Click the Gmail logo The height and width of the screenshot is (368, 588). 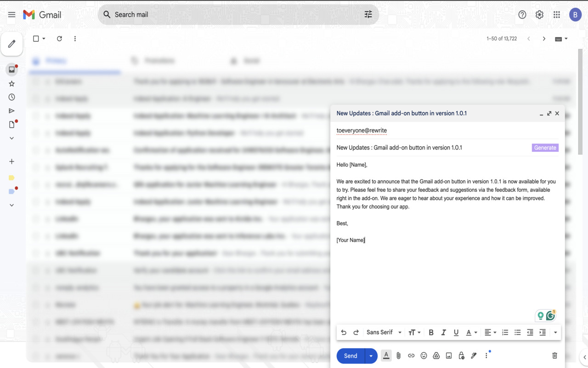[x=42, y=15]
